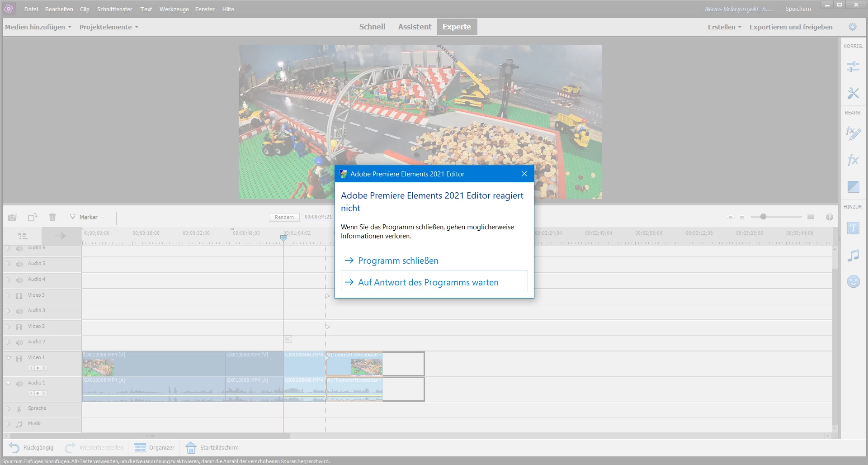Click the zoom out small icon
The height and width of the screenshot is (465, 868).
pos(742,218)
